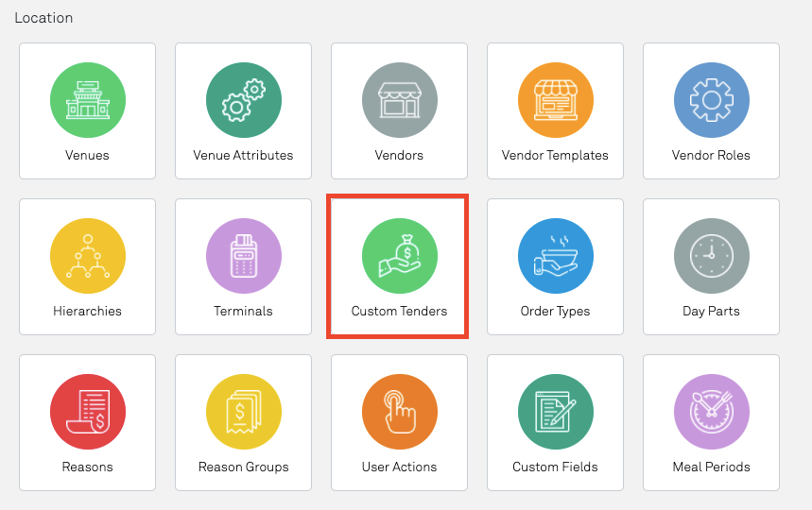This screenshot has width=812, height=510.
Task: Open the orange Vendor Templates icon
Action: pyautogui.click(x=555, y=100)
